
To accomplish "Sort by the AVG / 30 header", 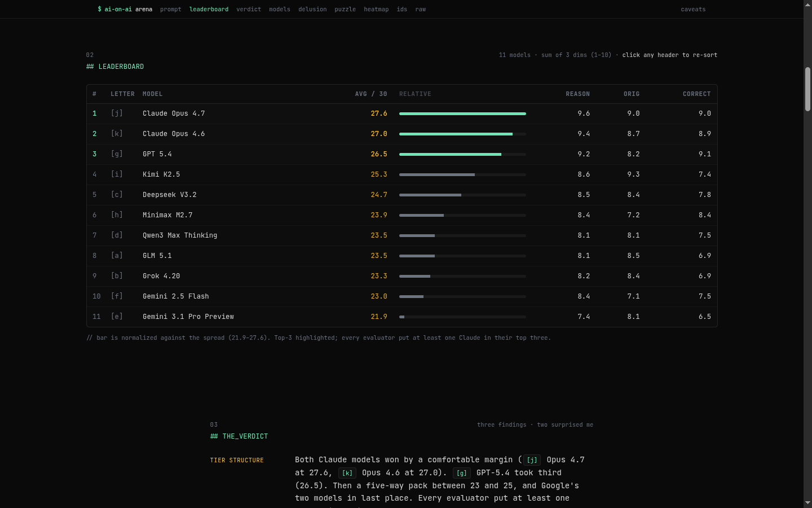I will click(371, 94).
